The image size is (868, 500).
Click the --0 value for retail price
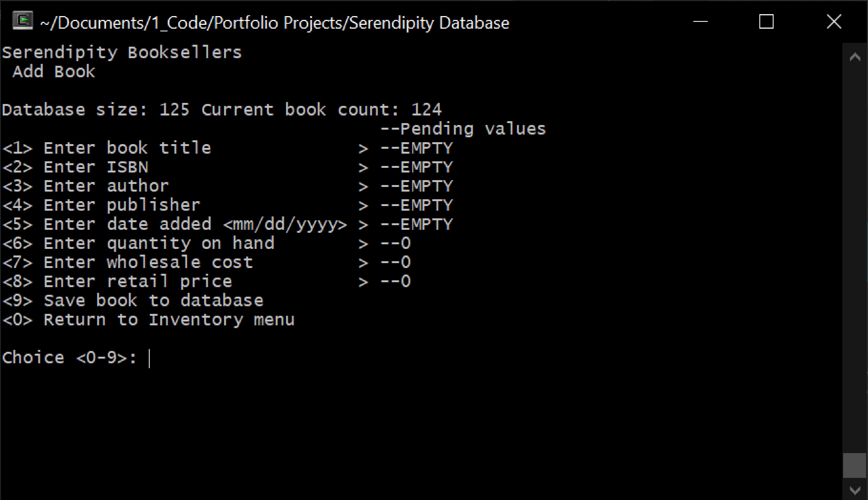click(x=396, y=282)
